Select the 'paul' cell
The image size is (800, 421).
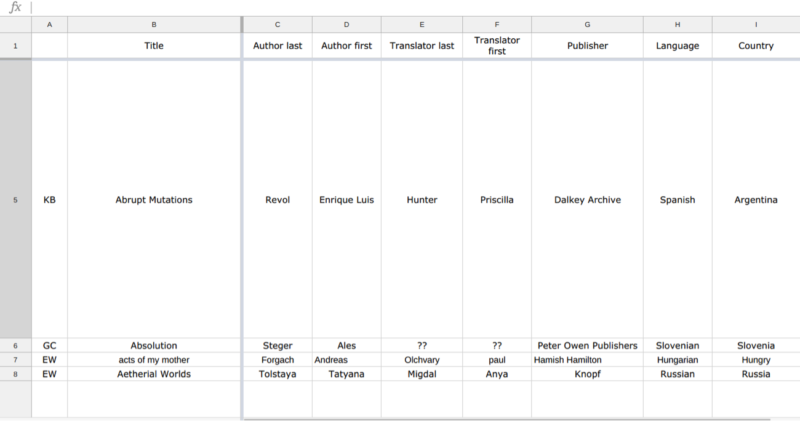coord(497,360)
